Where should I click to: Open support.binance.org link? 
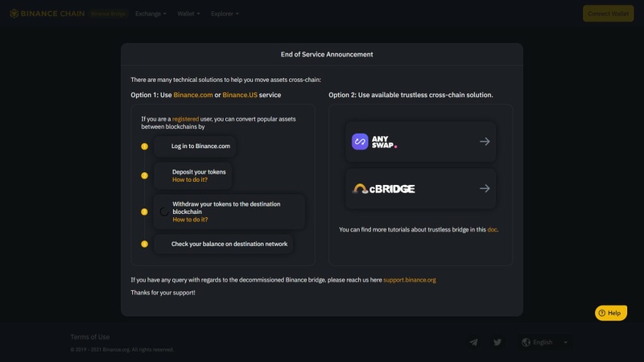[410, 280]
